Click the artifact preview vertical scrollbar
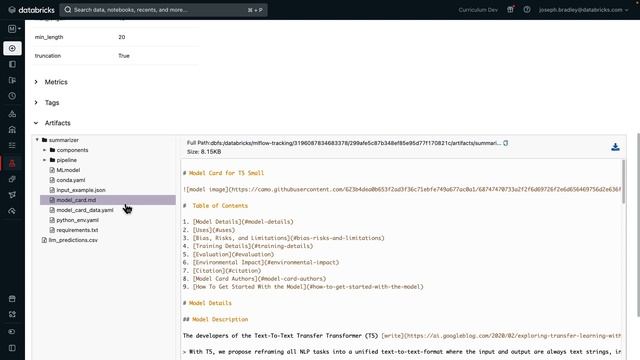Image resolution: width=640 pixels, height=360 pixels. tap(623, 182)
